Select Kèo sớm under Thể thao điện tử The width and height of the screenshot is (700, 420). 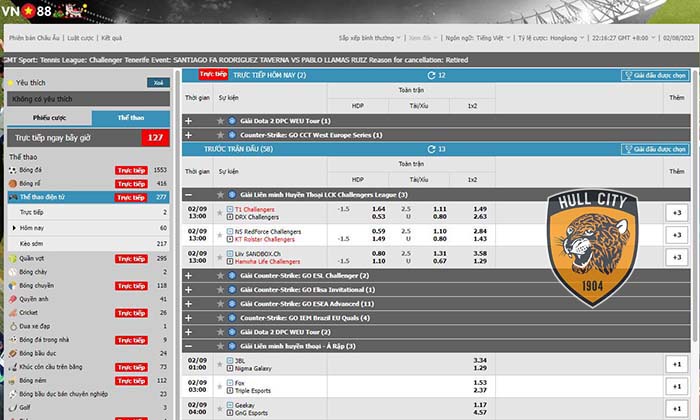pyautogui.click(x=32, y=242)
